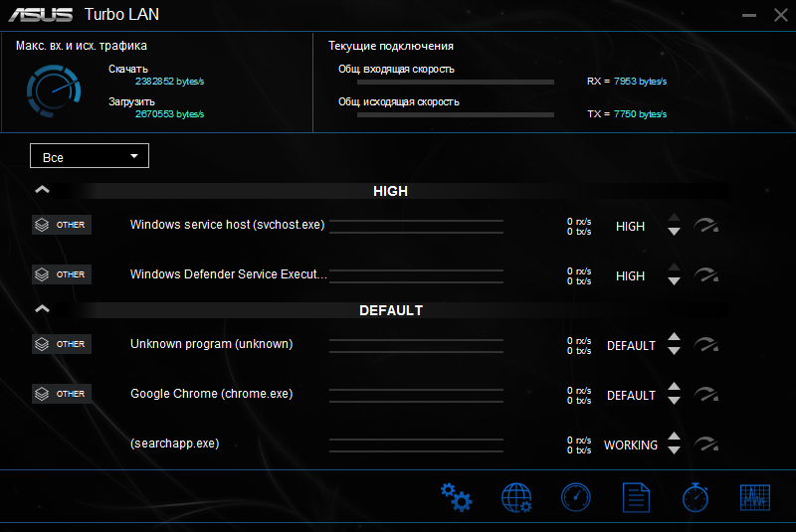Click the DEFAULT group header title
This screenshot has height=532, width=796.
pyautogui.click(x=391, y=310)
